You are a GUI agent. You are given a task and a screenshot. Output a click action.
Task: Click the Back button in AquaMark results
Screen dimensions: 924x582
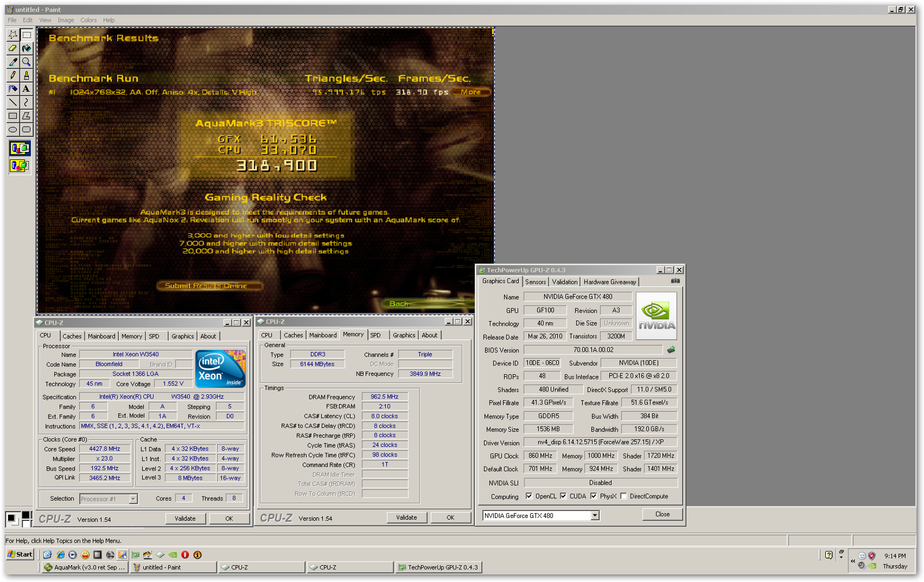click(400, 303)
